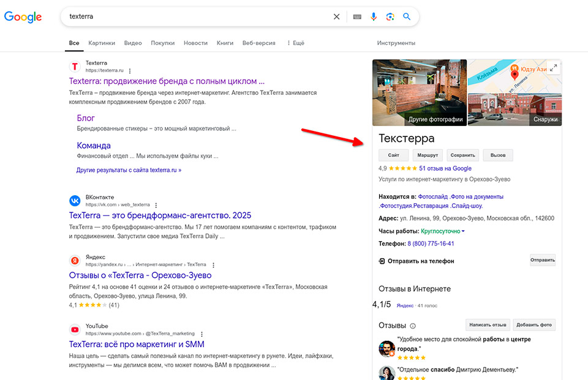Clear the search query with the X icon
The width and height of the screenshot is (588, 380).
[336, 17]
